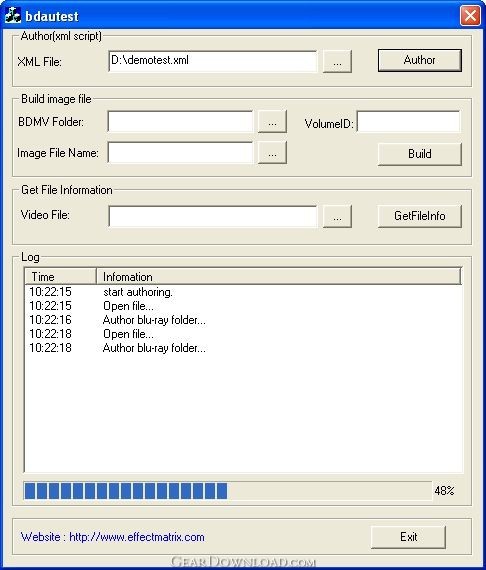The width and height of the screenshot is (486, 570).
Task: Browse for the BDMV folder
Action: pos(272,122)
